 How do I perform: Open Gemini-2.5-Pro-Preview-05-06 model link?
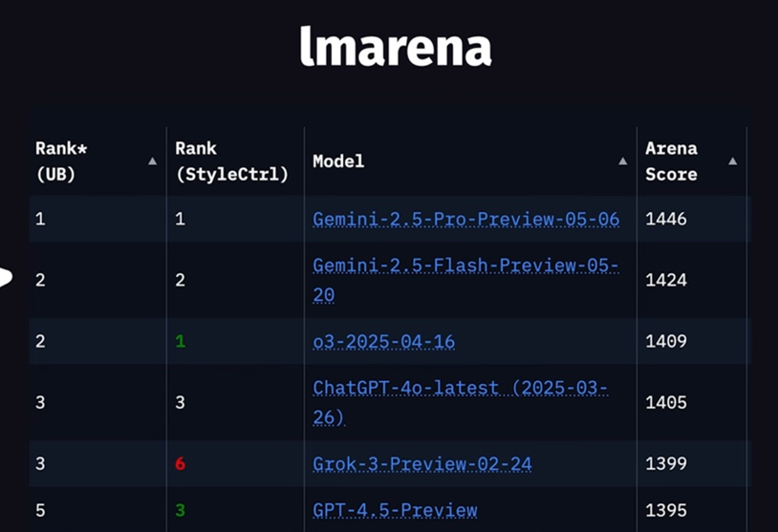point(465,220)
